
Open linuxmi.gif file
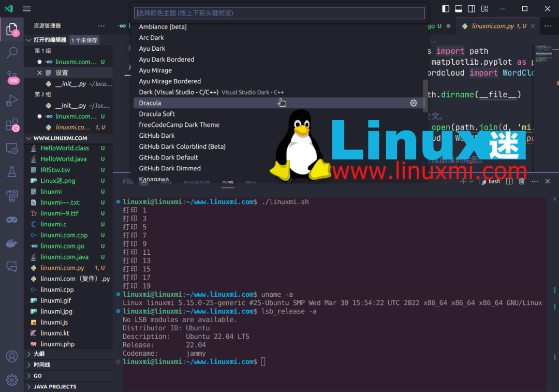coord(68,301)
